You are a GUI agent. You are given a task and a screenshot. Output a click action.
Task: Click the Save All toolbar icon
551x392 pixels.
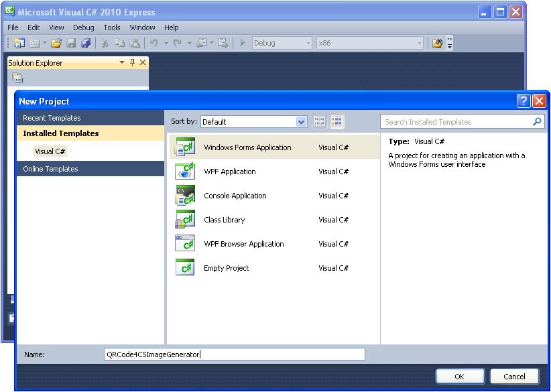tap(86, 43)
